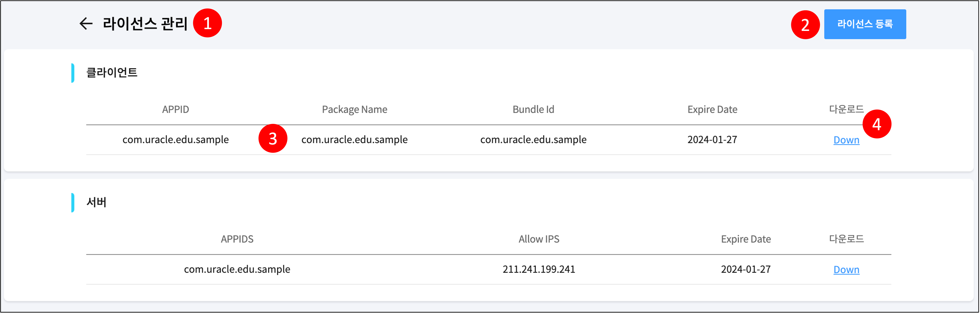
Task: Click the Bundle Id value in the client row
Action: (x=533, y=140)
